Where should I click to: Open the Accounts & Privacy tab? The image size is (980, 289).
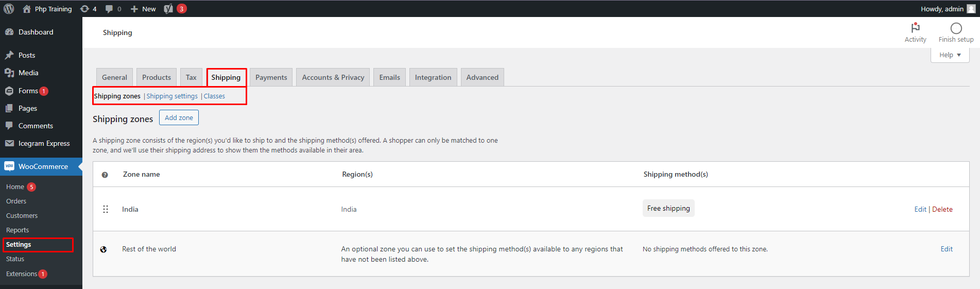click(x=333, y=77)
